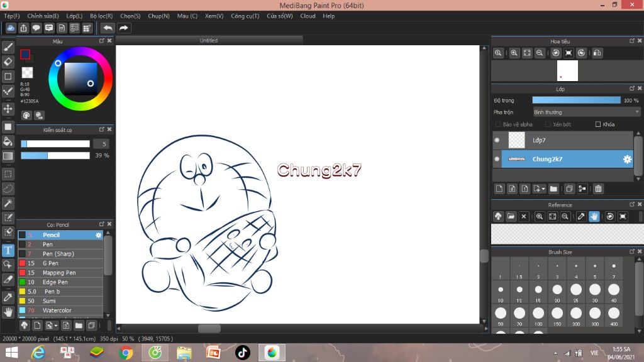This screenshot has height=362, width=644.
Task: Open file icon in Reference panel
Action: [511, 216]
